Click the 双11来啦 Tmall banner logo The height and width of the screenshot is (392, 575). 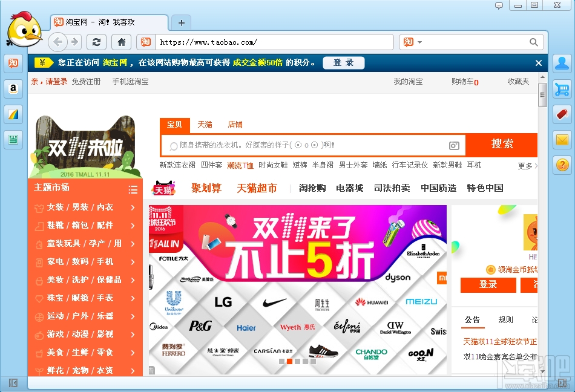click(85, 147)
